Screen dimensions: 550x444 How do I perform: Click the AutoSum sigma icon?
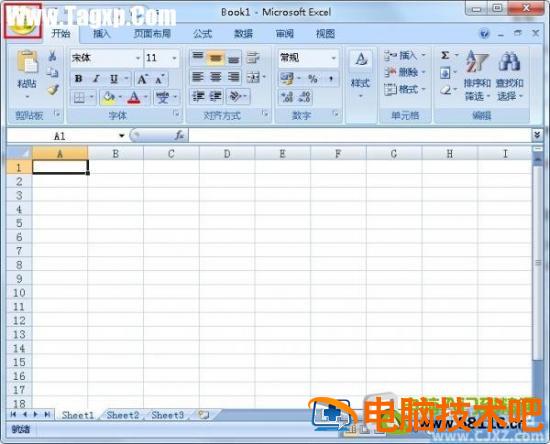pos(445,55)
